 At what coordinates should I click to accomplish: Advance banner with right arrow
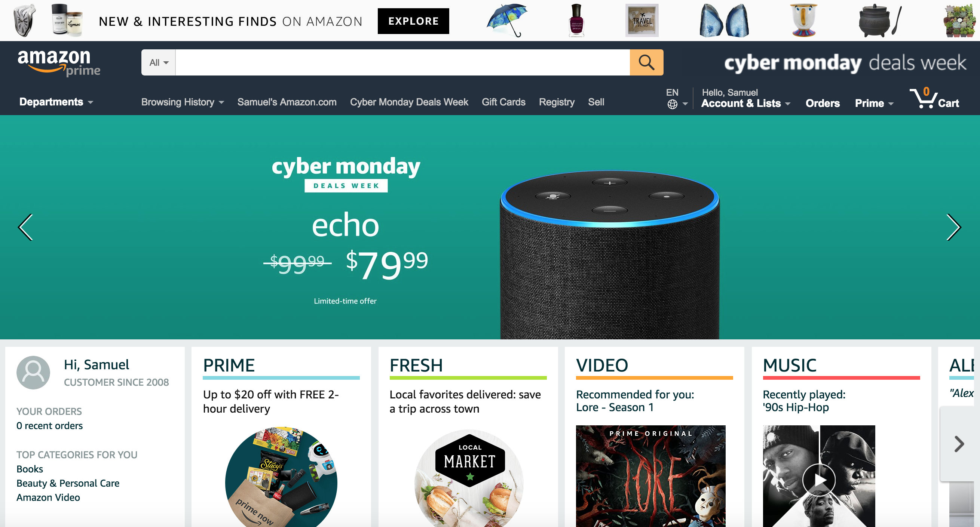954,227
